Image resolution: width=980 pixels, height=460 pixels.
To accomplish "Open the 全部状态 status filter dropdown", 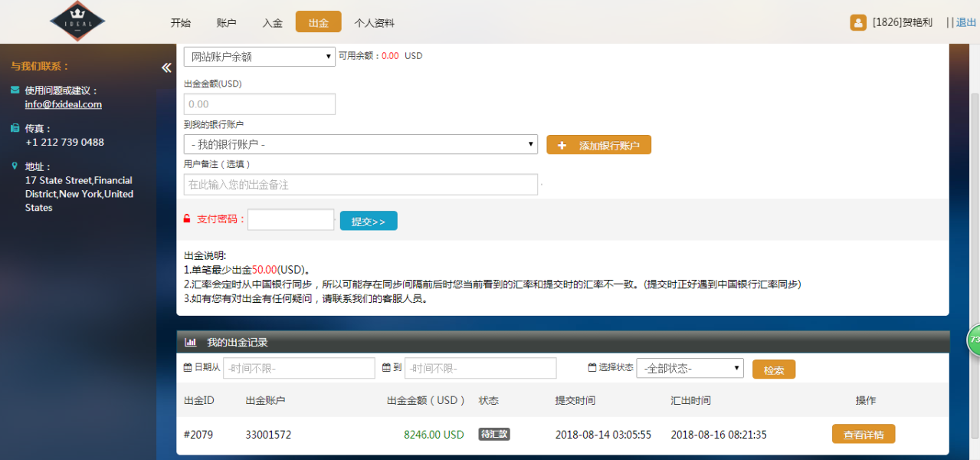I will click(690, 369).
